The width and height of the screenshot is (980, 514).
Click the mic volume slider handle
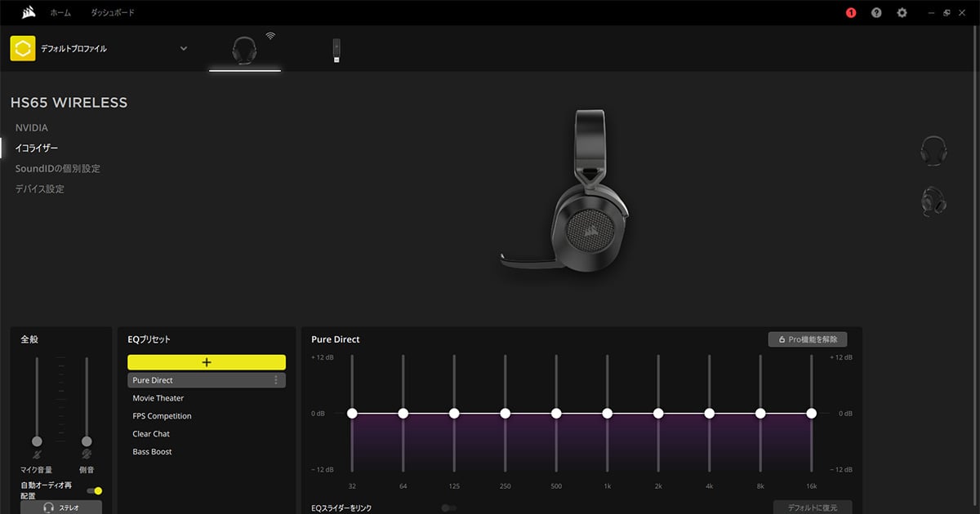(x=36, y=441)
